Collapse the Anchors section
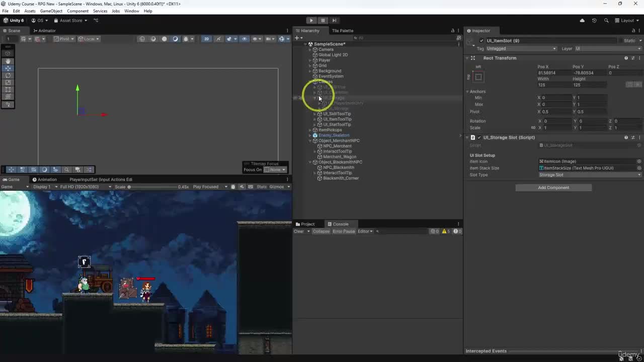This screenshot has width=644, height=362. (x=467, y=92)
